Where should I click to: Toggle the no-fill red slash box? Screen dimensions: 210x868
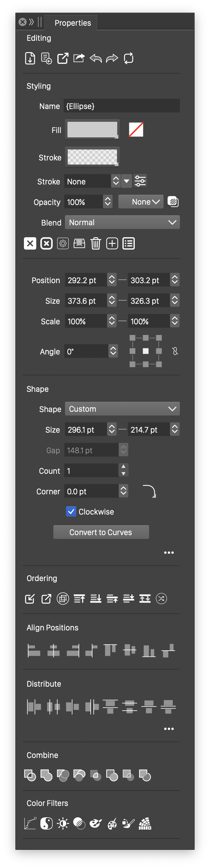point(136,130)
